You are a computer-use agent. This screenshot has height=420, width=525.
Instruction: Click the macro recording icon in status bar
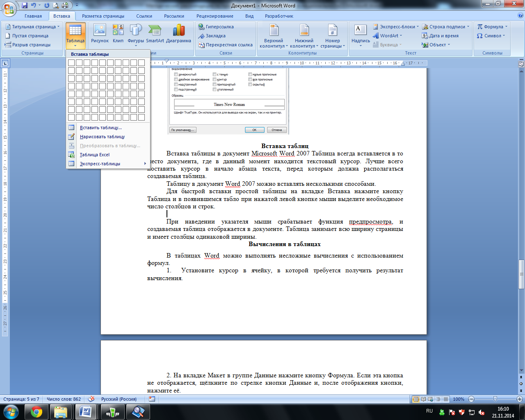[152, 399]
